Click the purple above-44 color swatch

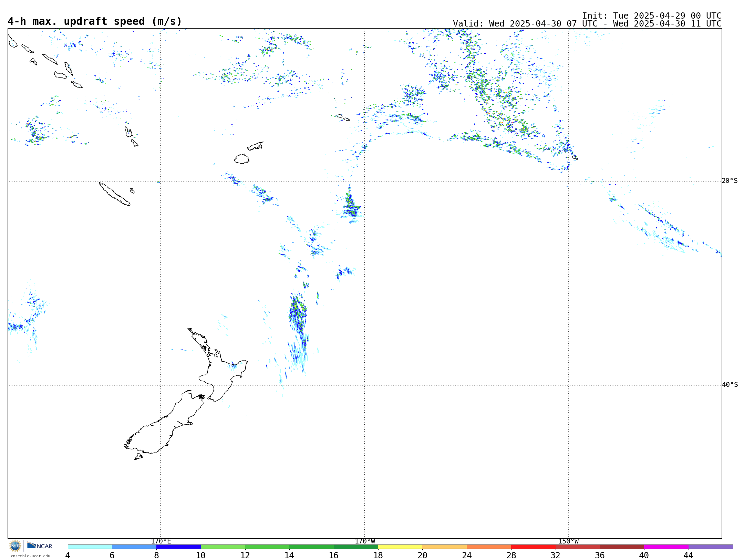pos(711,547)
